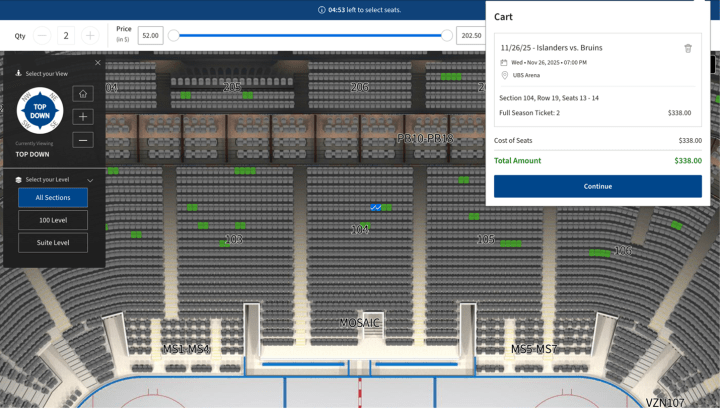Click the minimum price input field

pyautogui.click(x=150, y=36)
